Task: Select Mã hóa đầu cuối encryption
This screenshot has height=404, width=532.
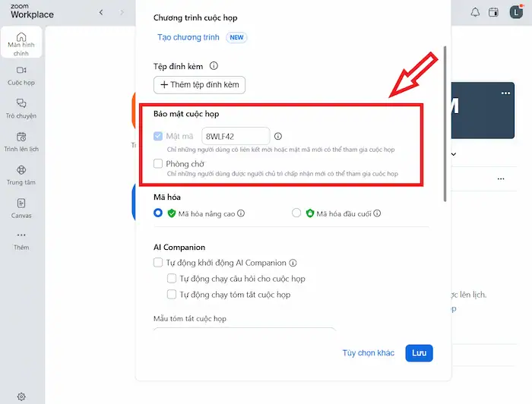Action: [296, 213]
